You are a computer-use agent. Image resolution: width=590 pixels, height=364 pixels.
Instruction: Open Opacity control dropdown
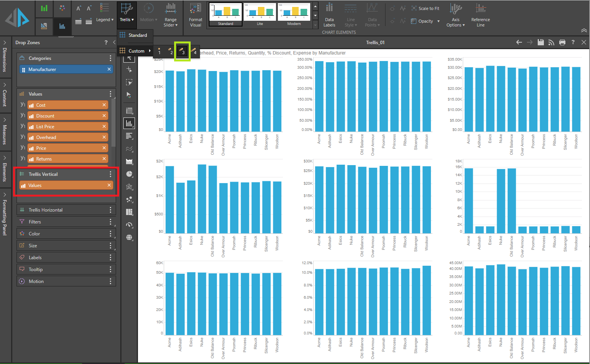pyautogui.click(x=425, y=21)
